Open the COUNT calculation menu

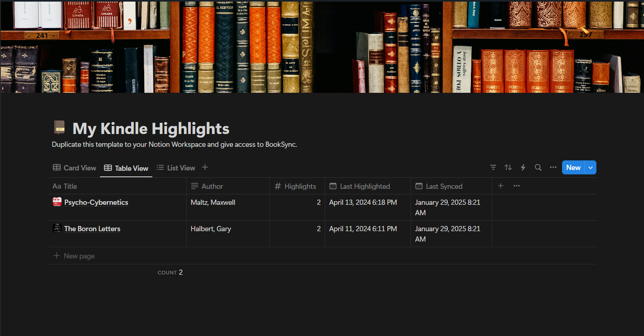point(170,272)
